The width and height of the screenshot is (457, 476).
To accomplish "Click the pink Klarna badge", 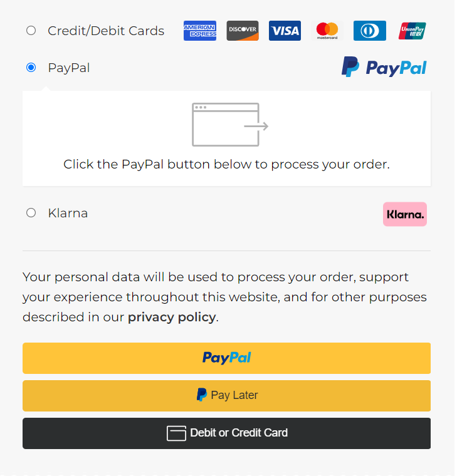I will click(404, 214).
